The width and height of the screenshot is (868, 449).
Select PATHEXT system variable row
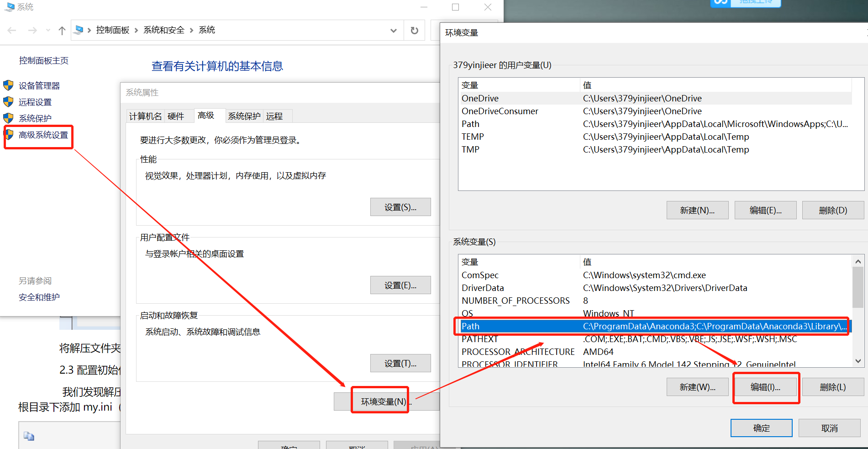[x=655, y=339]
